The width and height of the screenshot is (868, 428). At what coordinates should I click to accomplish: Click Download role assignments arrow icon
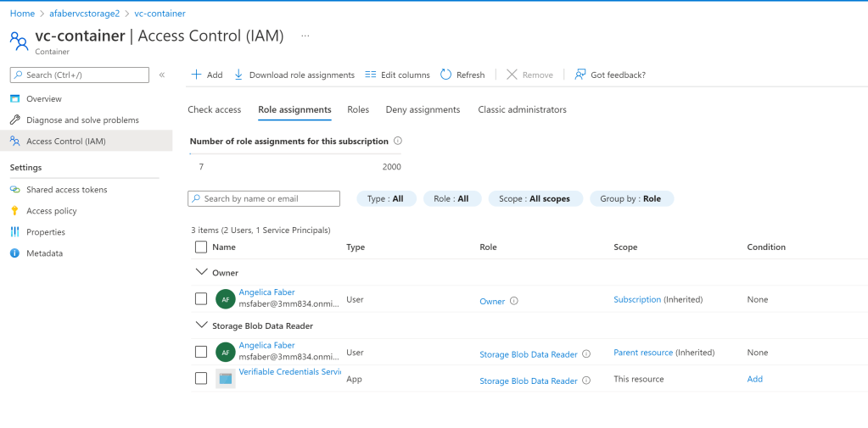coord(238,75)
